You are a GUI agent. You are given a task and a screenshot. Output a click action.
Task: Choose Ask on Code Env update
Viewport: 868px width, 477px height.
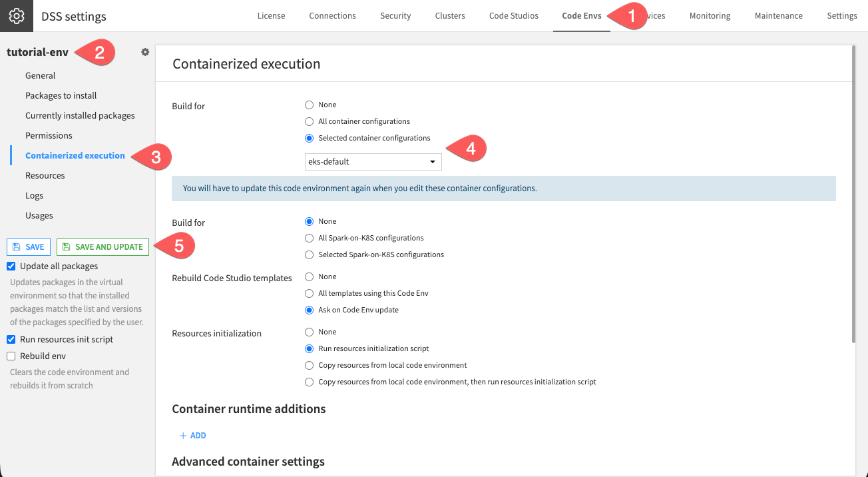[309, 310]
